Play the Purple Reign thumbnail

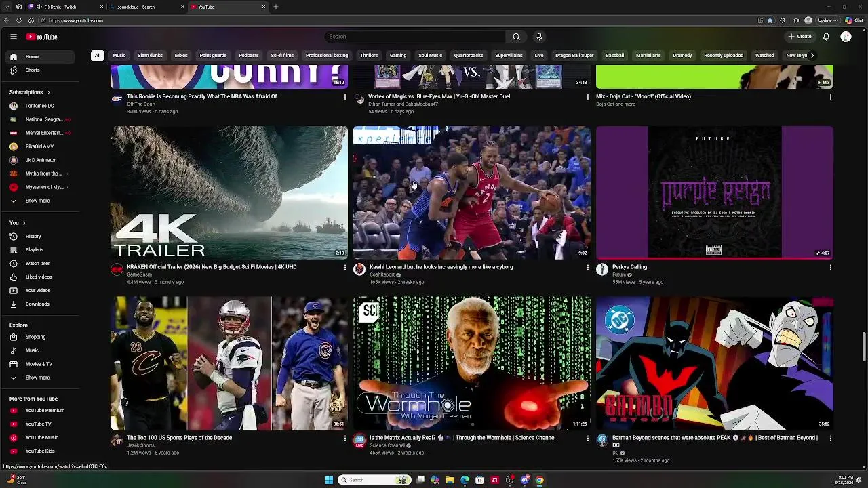pyautogui.click(x=715, y=192)
